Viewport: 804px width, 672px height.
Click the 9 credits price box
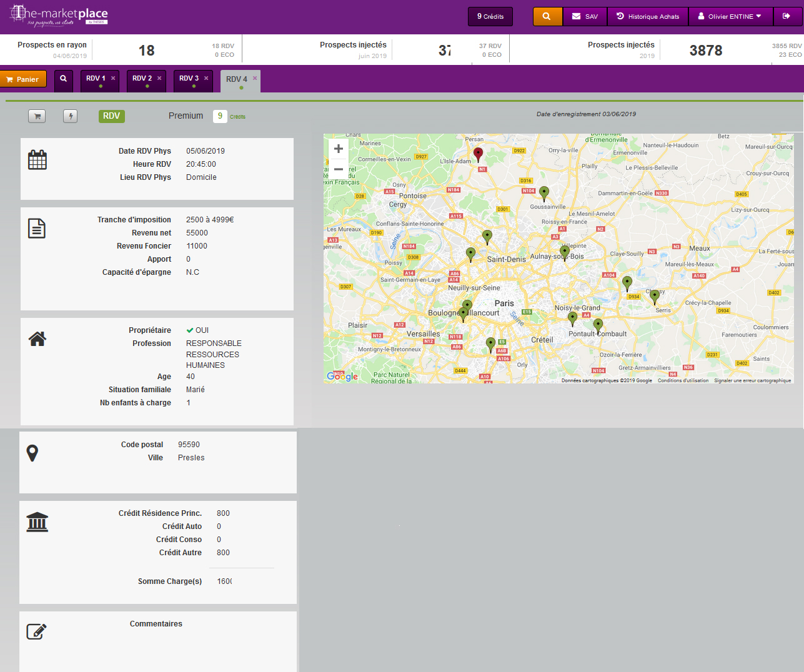220,116
